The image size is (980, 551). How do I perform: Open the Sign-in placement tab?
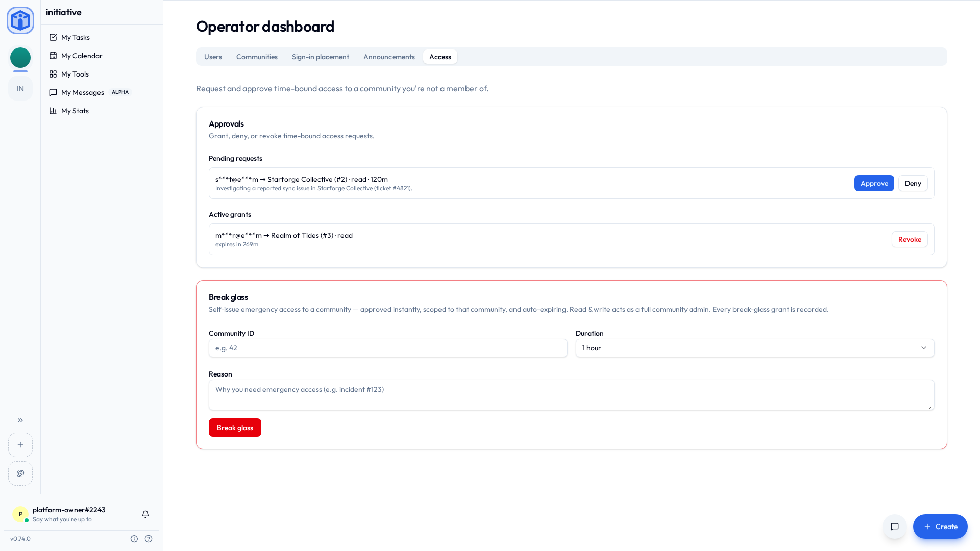(321, 57)
